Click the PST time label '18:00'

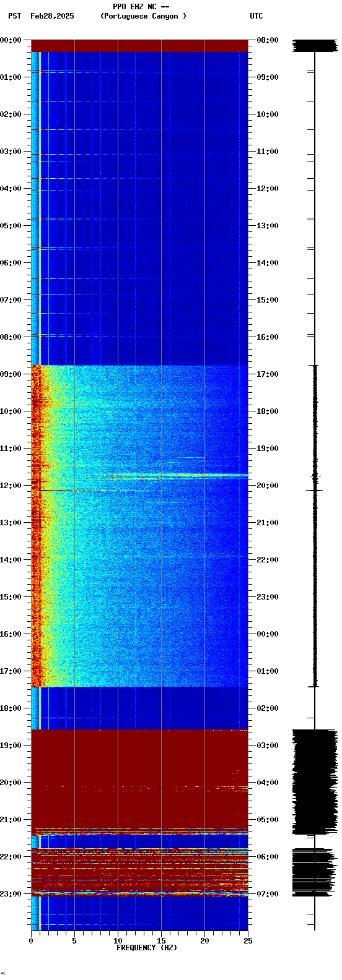tap(11, 708)
